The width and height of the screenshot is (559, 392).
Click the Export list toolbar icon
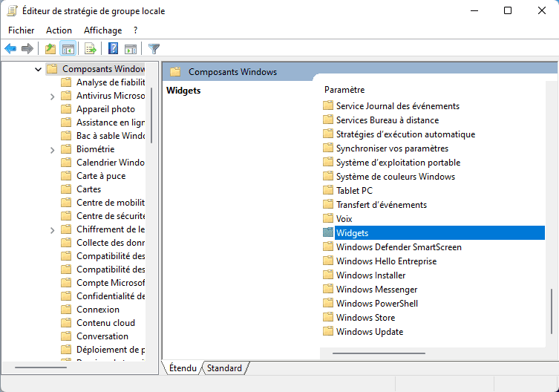tap(90, 48)
